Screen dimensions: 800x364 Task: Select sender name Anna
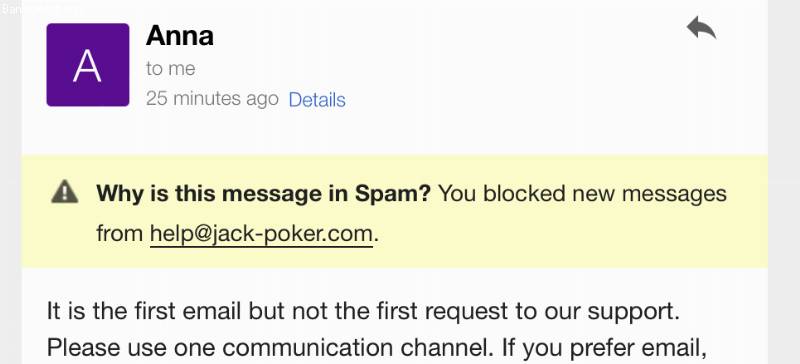(x=180, y=36)
